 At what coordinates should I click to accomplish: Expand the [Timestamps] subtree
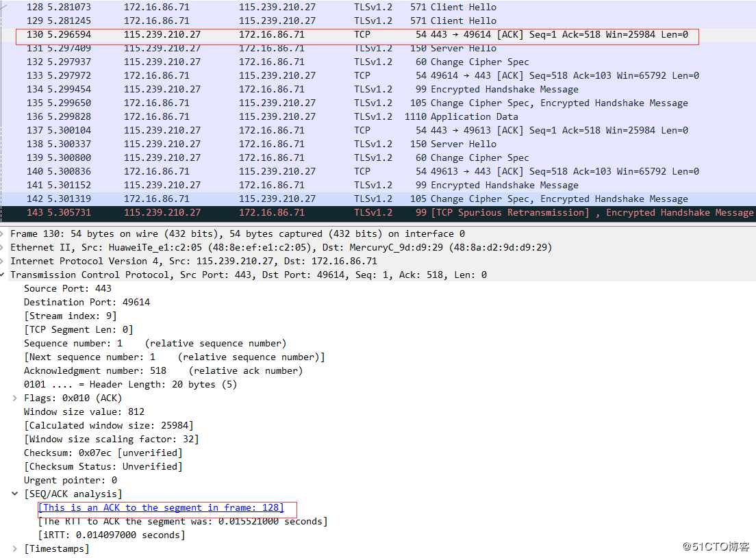click(x=15, y=548)
